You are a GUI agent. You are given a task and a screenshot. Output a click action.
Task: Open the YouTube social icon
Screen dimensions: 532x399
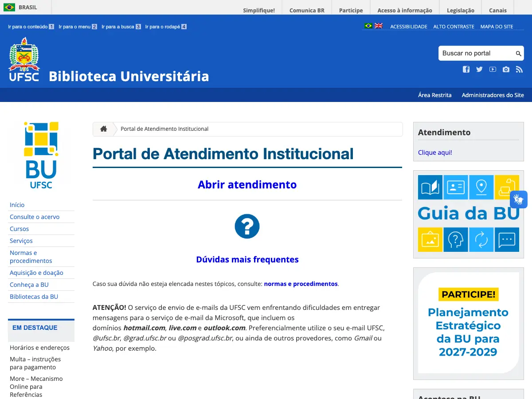(493, 69)
